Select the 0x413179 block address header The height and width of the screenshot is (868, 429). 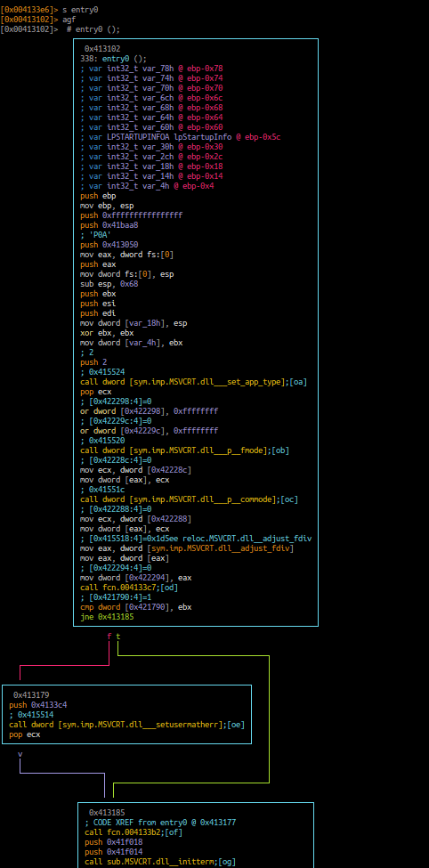[31, 694]
